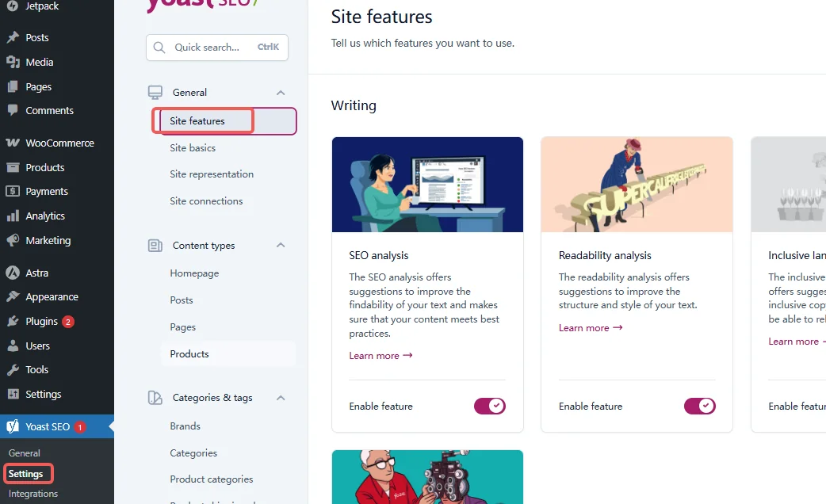Disable the SEO analysis feature toggle

[x=489, y=407]
